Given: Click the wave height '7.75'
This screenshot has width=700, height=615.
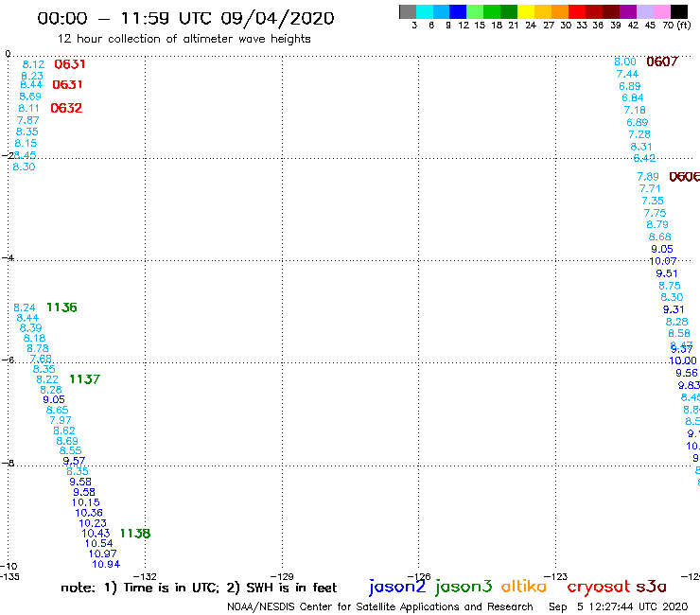Looking at the screenshot, I should click(655, 213).
